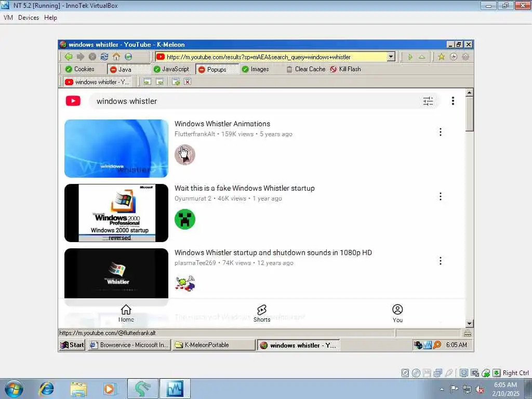
Task: Open the Windows 2000 startup reversed thumbnail
Action: (116, 212)
